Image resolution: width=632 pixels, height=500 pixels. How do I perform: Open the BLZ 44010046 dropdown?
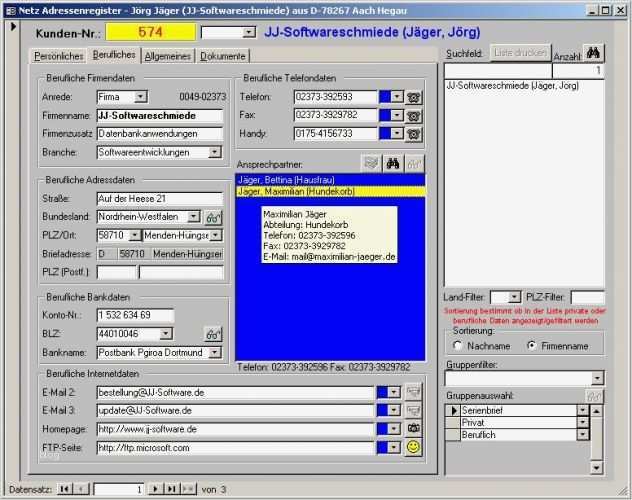point(166,334)
